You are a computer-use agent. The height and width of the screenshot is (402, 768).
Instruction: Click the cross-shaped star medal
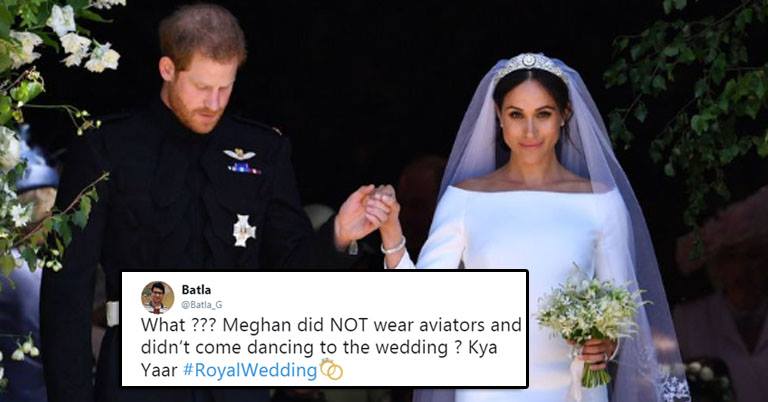click(244, 231)
